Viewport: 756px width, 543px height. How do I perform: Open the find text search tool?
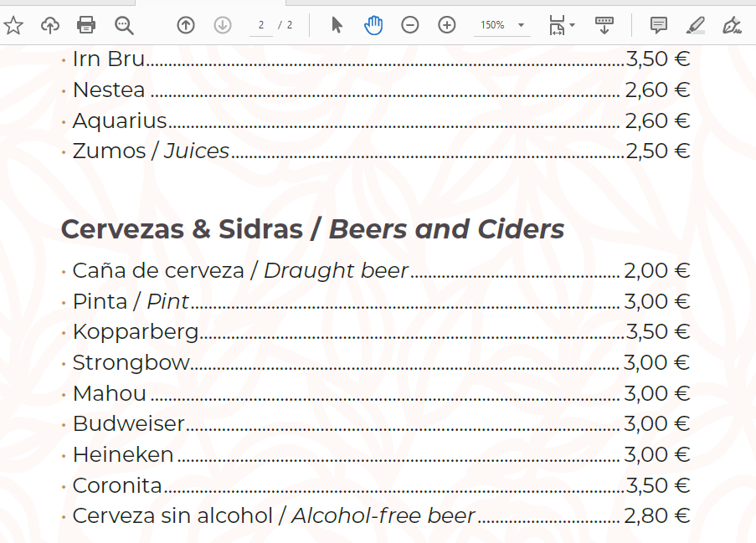[x=124, y=25]
